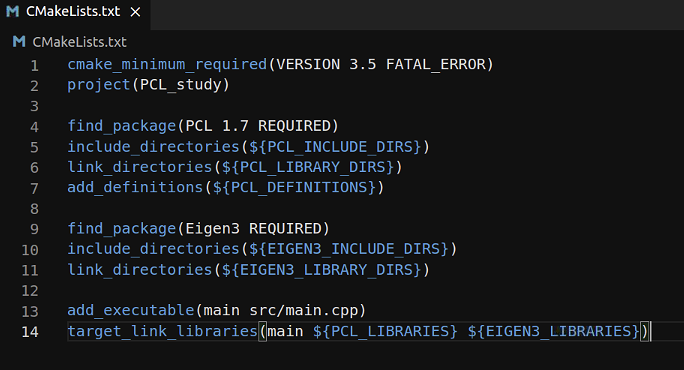
Task: Click the VERSION keyword on line 1
Action: pos(308,65)
